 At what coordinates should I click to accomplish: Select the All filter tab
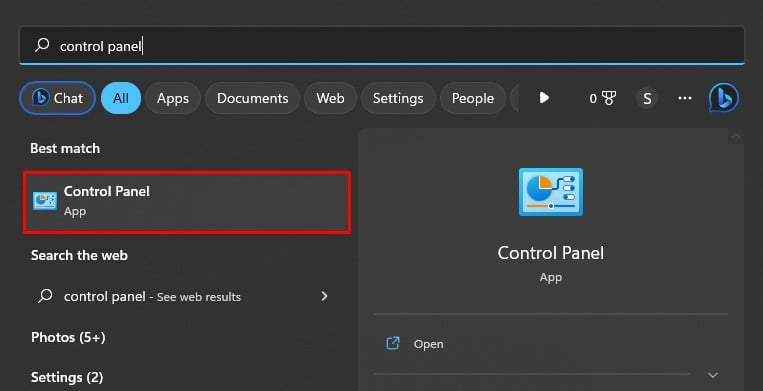121,98
